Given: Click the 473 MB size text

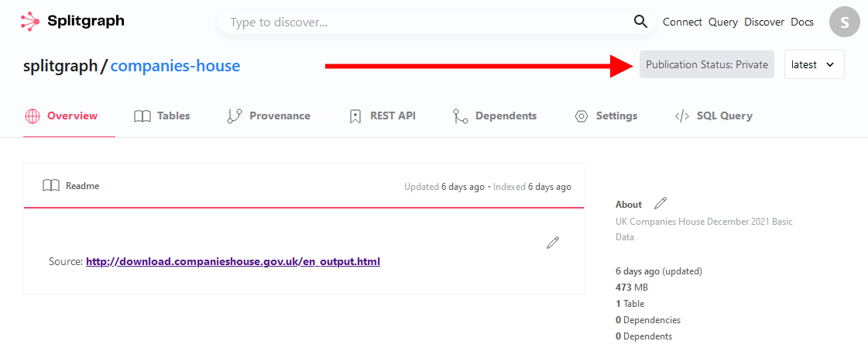Looking at the screenshot, I should (632, 288).
